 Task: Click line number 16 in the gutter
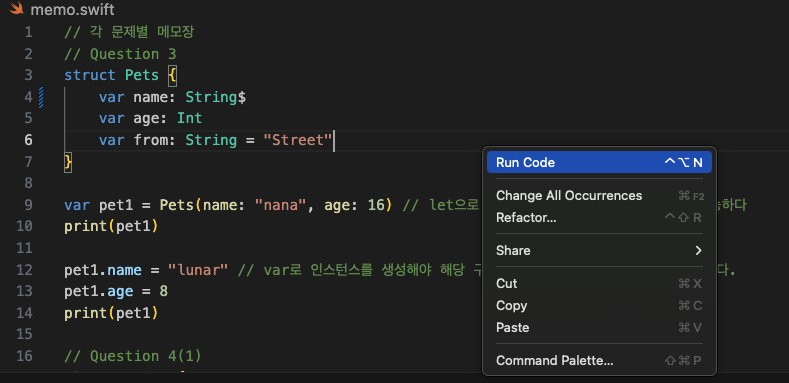coord(24,356)
